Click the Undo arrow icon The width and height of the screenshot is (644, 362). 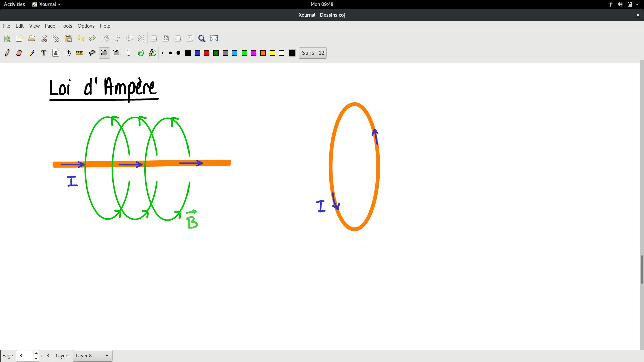[80, 38]
